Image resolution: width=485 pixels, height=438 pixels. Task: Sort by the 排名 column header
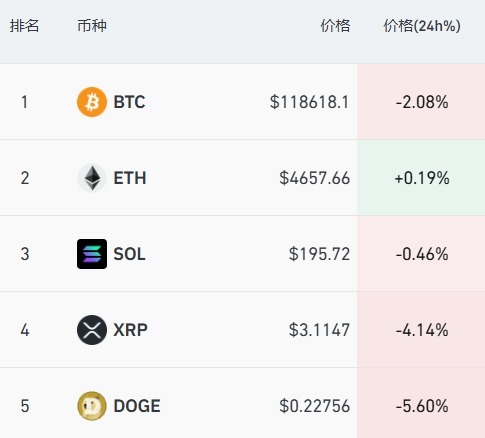(24, 26)
